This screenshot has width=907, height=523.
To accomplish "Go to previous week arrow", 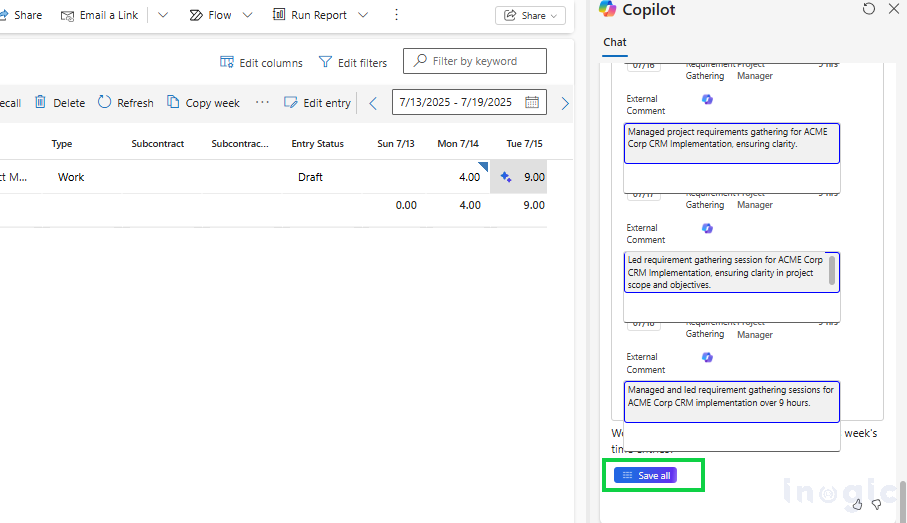I will point(373,104).
